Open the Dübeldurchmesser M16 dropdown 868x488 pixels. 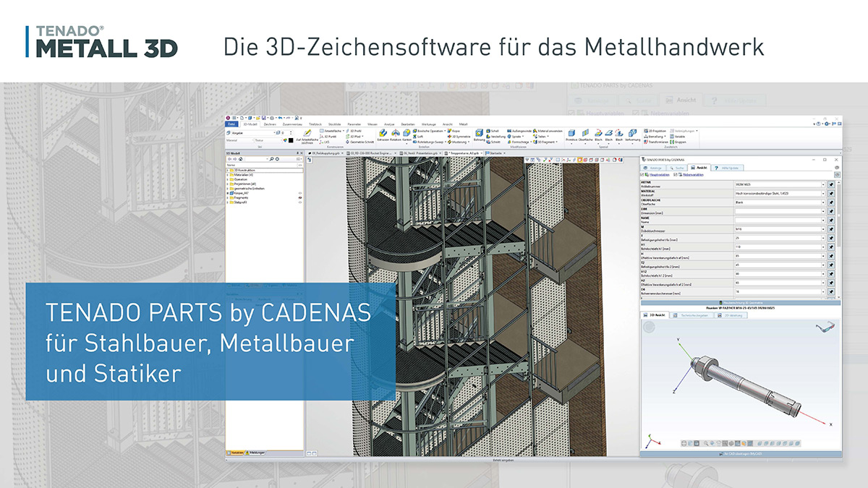[823, 229]
